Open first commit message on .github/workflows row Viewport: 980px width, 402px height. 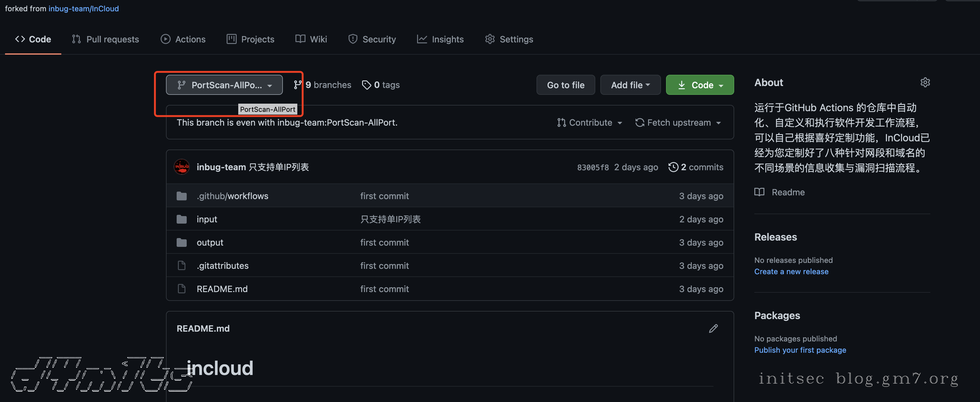[385, 196]
